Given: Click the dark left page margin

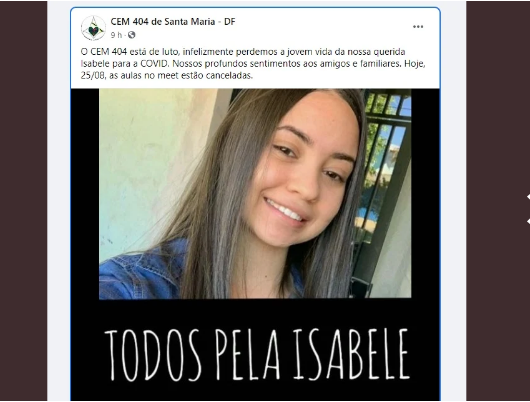Looking at the screenshot, I should 23,201.
